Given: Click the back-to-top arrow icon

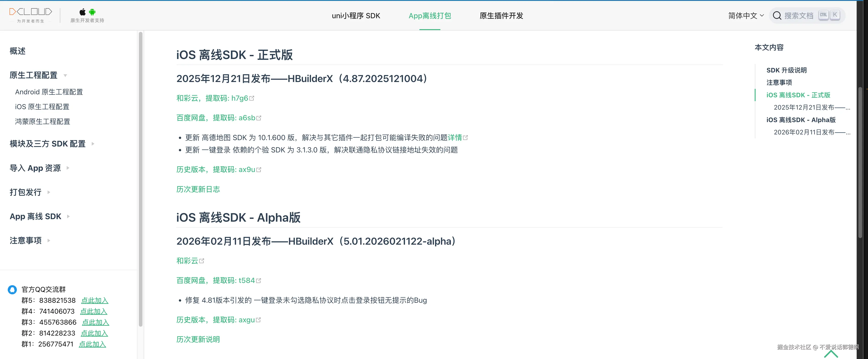Looking at the screenshot, I should [831, 353].
